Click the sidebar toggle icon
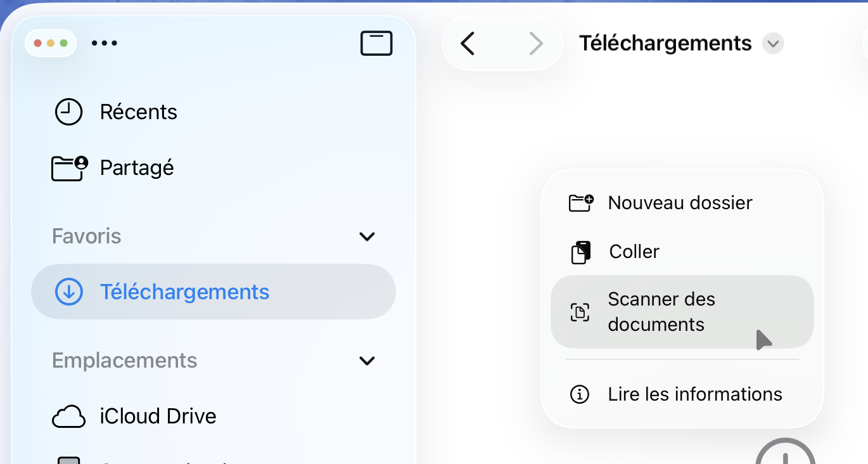 click(x=376, y=43)
